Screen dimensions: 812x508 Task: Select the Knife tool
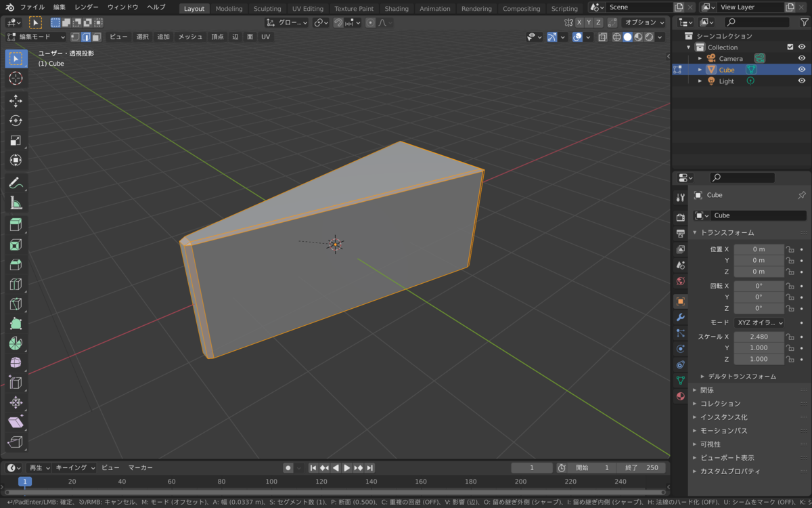coord(16,303)
